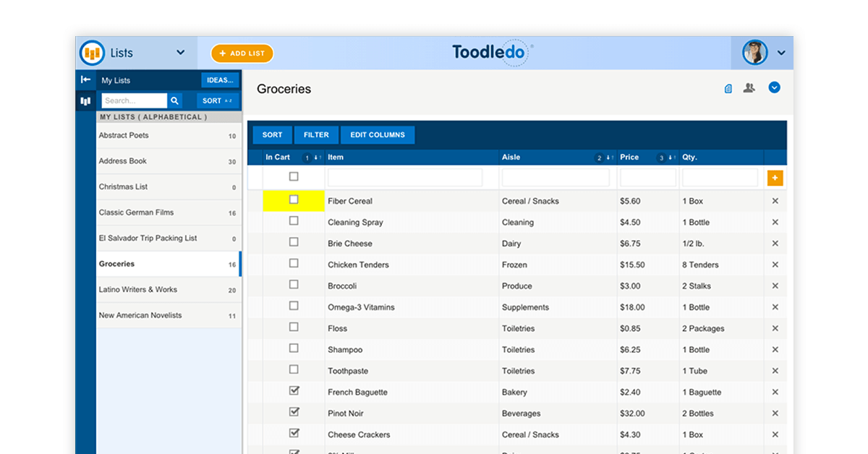Delete the Cleaning Spray row with X

(x=775, y=223)
